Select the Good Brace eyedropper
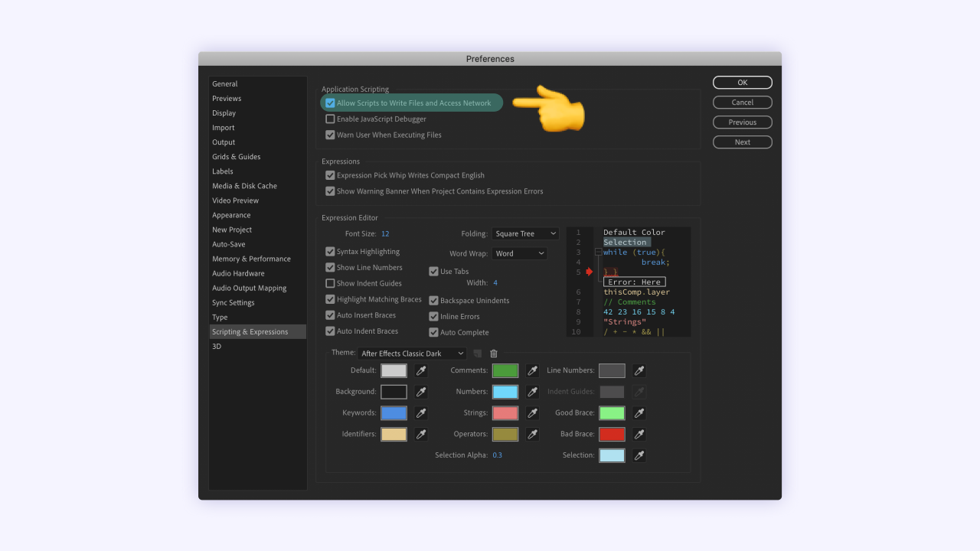 [639, 413]
